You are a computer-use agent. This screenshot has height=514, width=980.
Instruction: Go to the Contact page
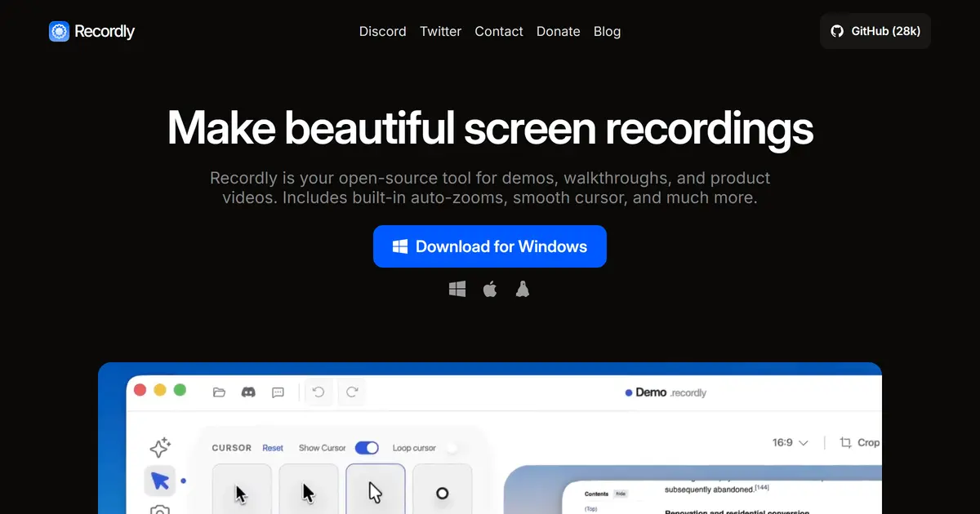coord(499,32)
